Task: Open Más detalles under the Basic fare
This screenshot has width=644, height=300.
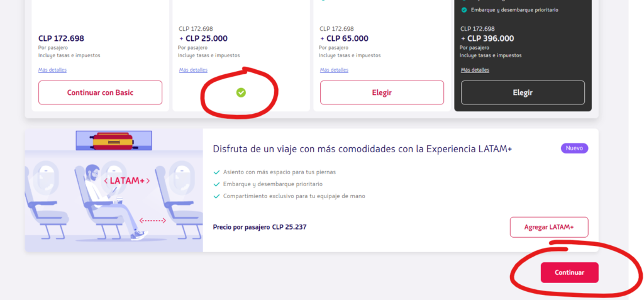Action: 53,70
